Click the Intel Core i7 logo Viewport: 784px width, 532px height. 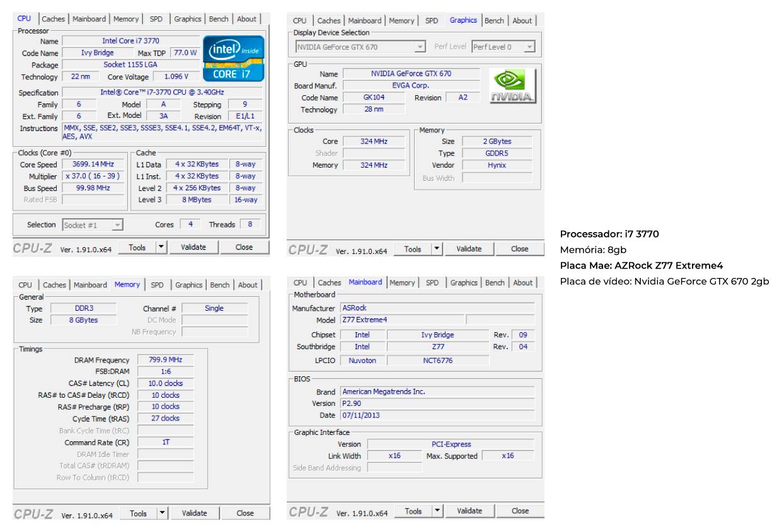[234, 58]
